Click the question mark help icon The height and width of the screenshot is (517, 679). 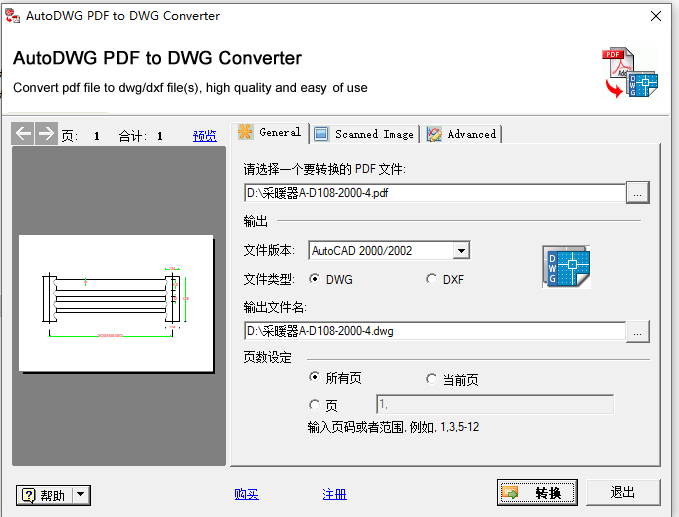coord(28,495)
